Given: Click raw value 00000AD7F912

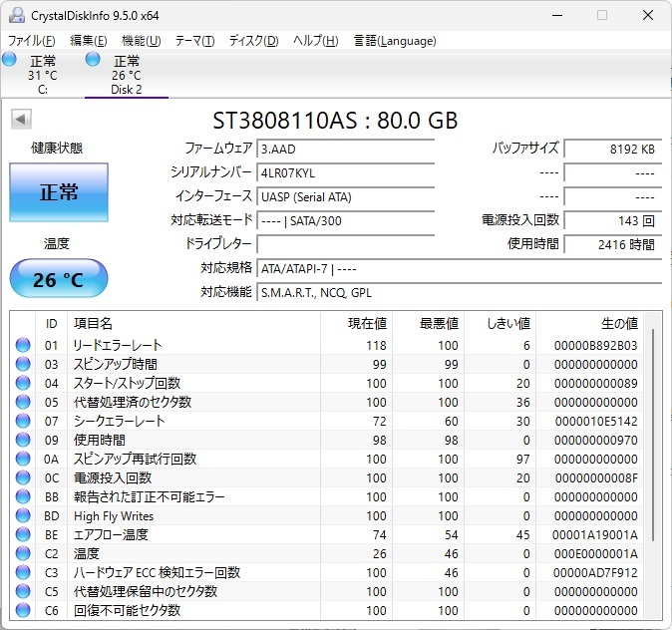Looking at the screenshot, I should tap(595, 572).
